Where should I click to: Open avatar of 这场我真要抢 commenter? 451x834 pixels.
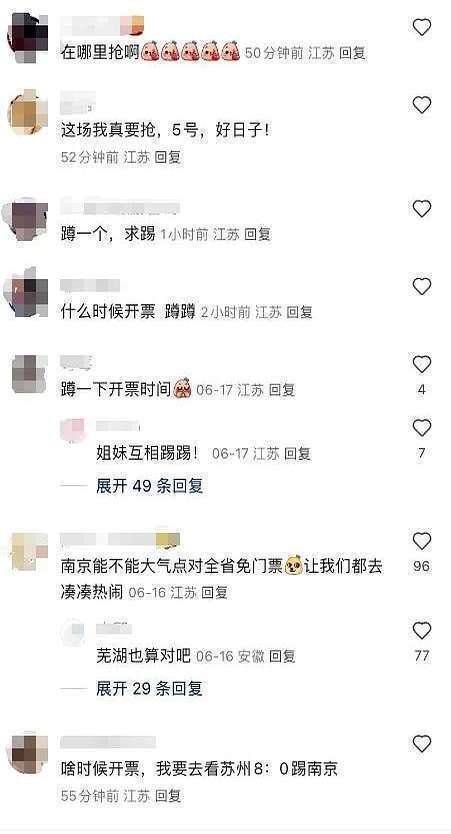pyautogui.click(x=28, y=112)
